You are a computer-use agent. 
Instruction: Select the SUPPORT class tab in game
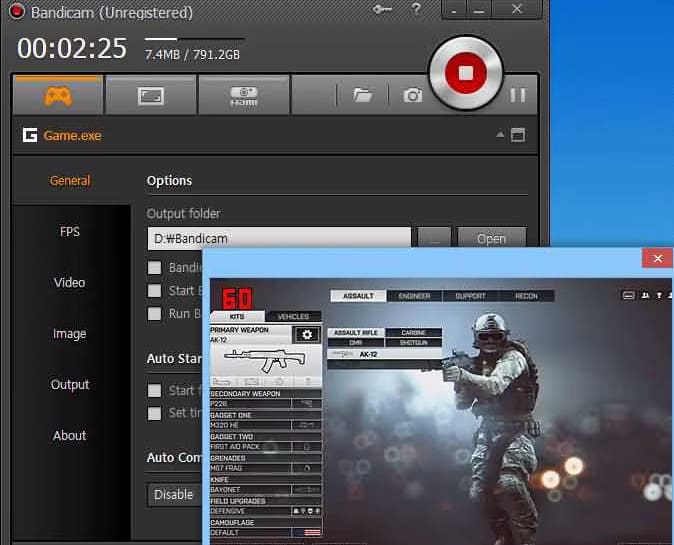[x=470, y=296]
